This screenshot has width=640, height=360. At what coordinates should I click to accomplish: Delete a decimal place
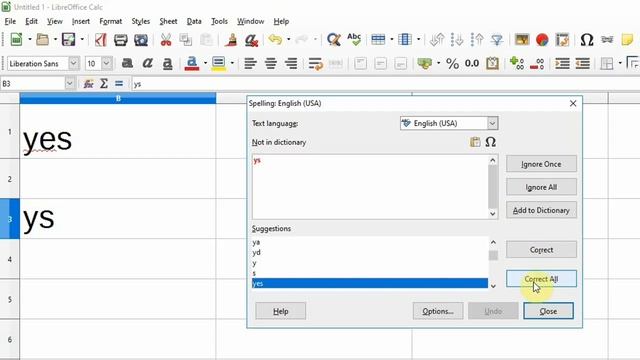(537, 63)
